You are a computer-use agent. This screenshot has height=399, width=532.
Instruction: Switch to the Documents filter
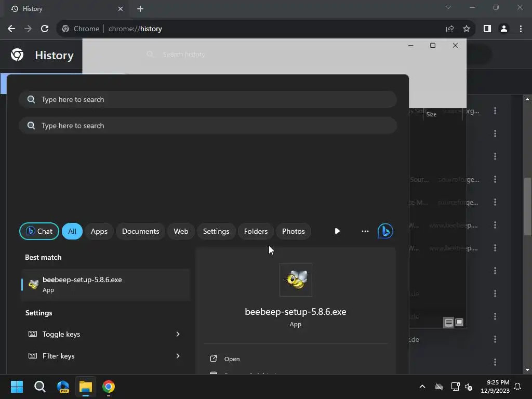coord(140,231)
